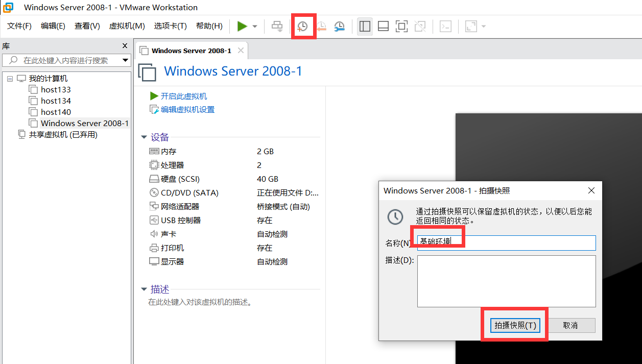Image resolution: width=642 pixels, height=364 pixels.
Task: Click the 拍摄快照(T) button
Action: point(515,325)
